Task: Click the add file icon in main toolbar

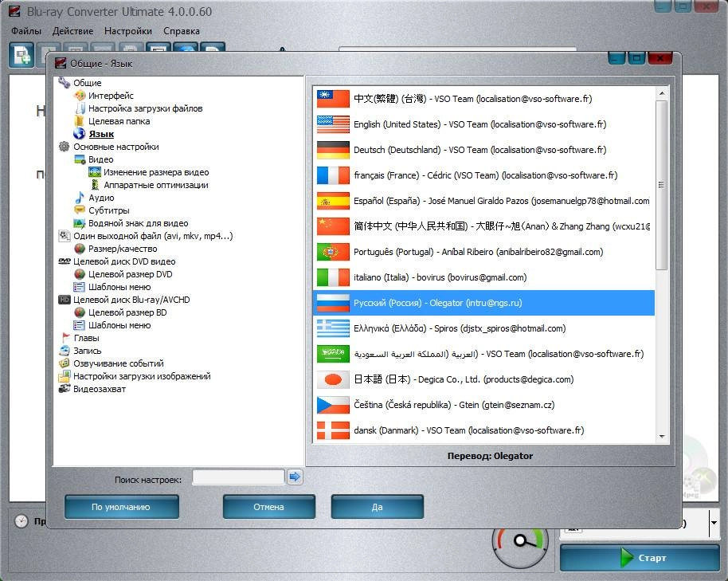Action: click(x=22, y=56)
